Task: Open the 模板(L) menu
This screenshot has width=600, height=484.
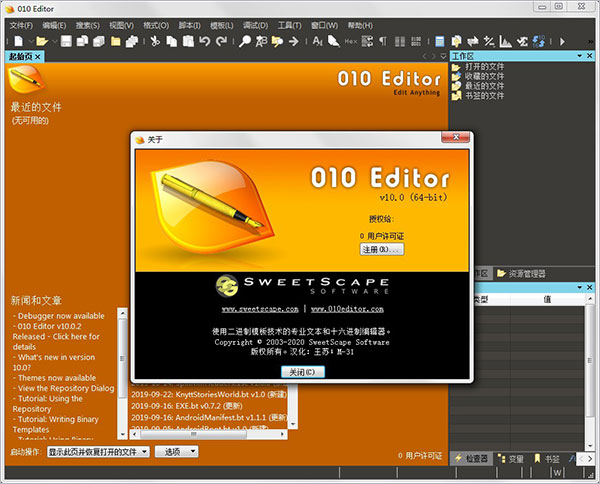Action: click(x=222, y=25)
